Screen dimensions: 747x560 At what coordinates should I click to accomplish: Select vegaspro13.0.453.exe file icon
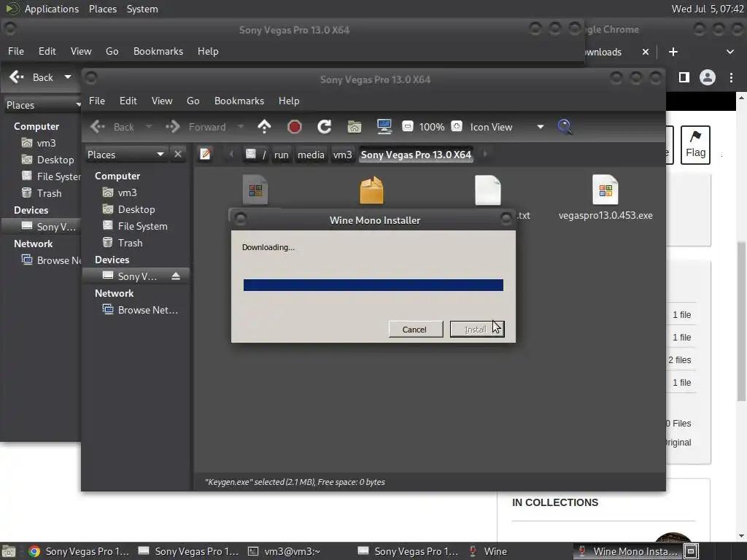coord(605,190)
